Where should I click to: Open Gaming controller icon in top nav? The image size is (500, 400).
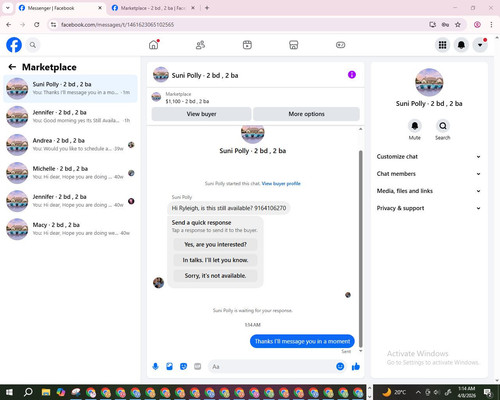(x=340, y=45)
